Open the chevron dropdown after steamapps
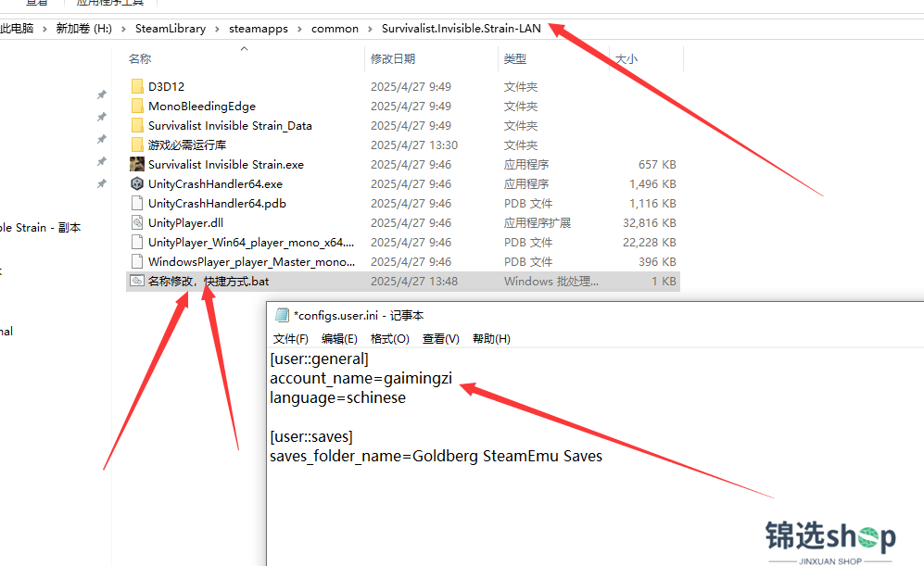This screenshot has height=566, width=924. pos(299,29)
